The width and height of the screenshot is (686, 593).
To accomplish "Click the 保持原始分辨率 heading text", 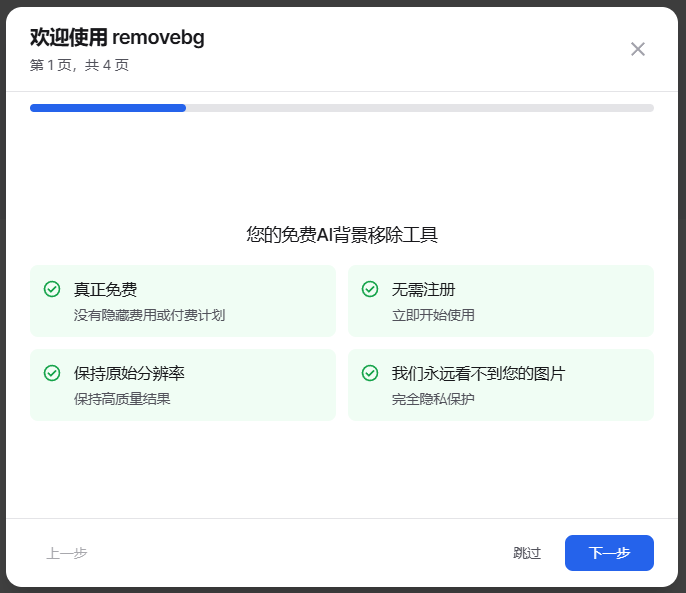I will (129, 374).
